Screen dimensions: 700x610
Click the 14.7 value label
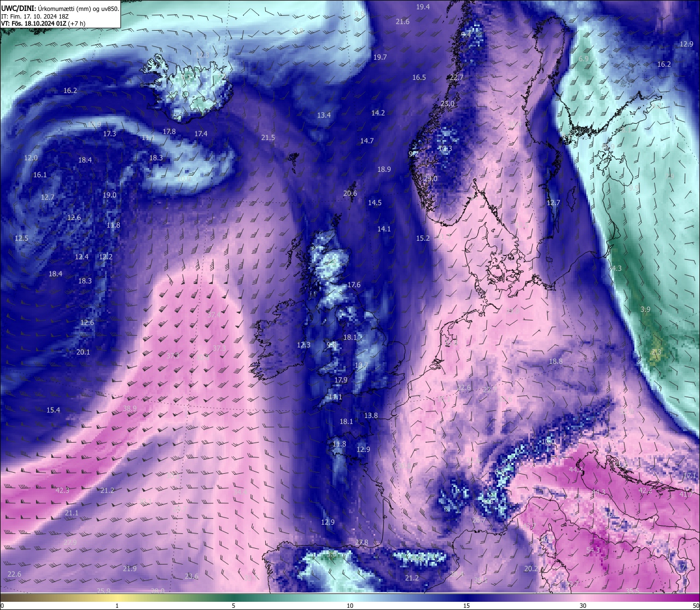point(367,141)
